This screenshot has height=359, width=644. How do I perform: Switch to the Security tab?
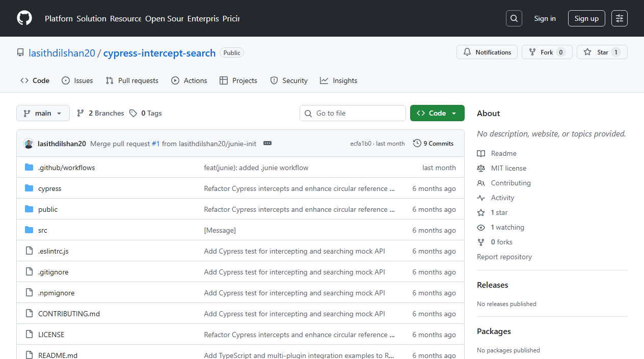(x=289, y=80)
